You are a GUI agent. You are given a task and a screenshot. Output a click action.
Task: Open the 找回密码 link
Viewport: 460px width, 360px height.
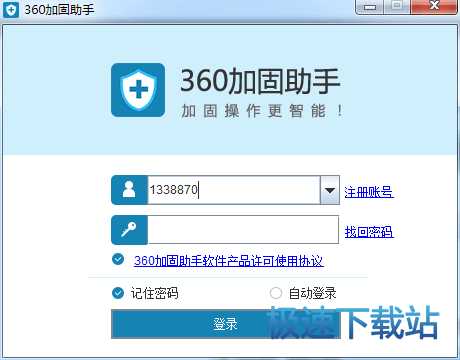click(369, 232)
